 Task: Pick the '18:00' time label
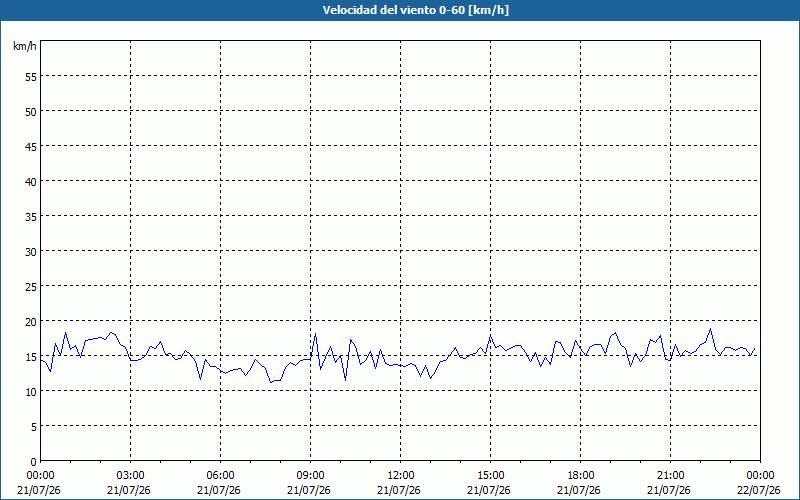tap(580, 476)
